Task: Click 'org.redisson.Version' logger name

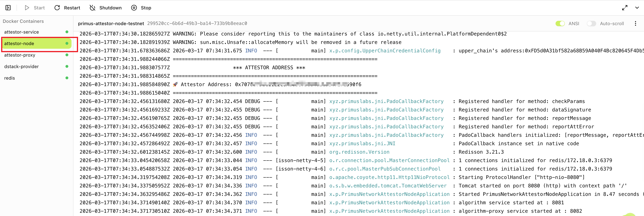Action: pos(359,152)
